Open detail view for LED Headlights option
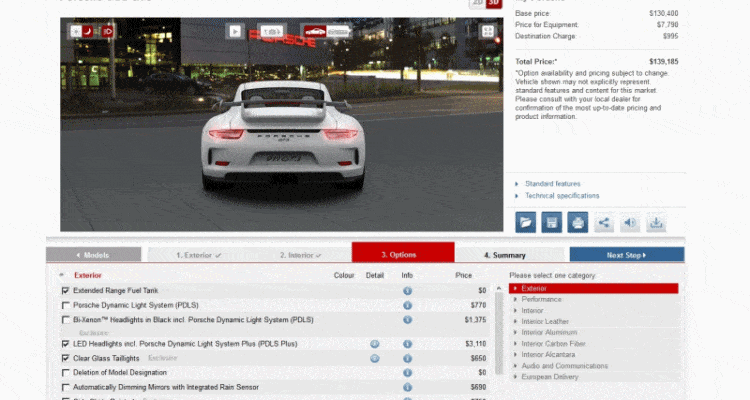 (x=375, y=344)
